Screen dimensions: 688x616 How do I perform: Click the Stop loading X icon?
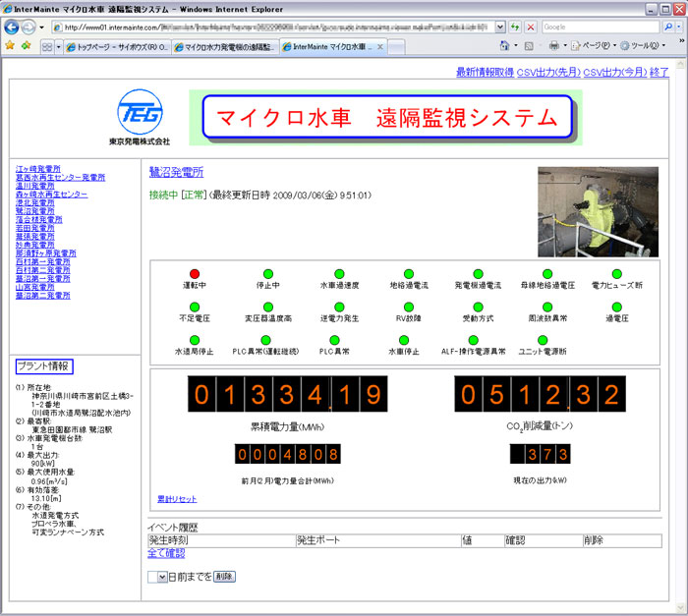click(x=532, y=27)
